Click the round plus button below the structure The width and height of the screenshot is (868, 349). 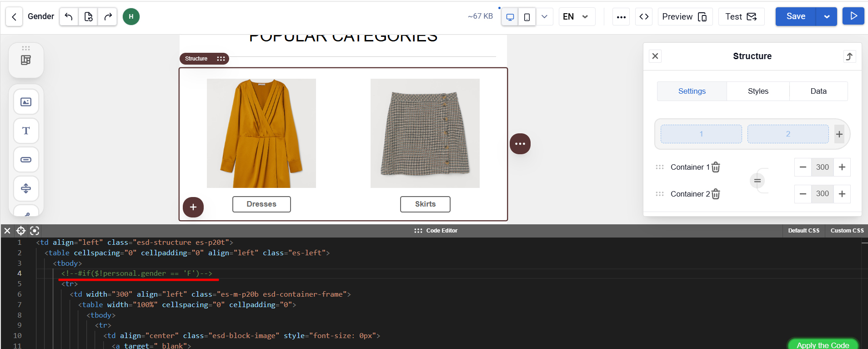193,207
